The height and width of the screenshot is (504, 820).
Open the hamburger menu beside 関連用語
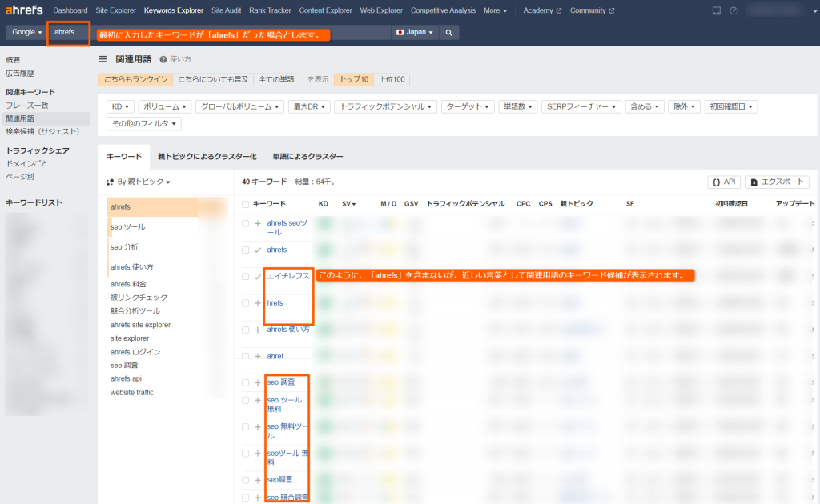point(102,59)
